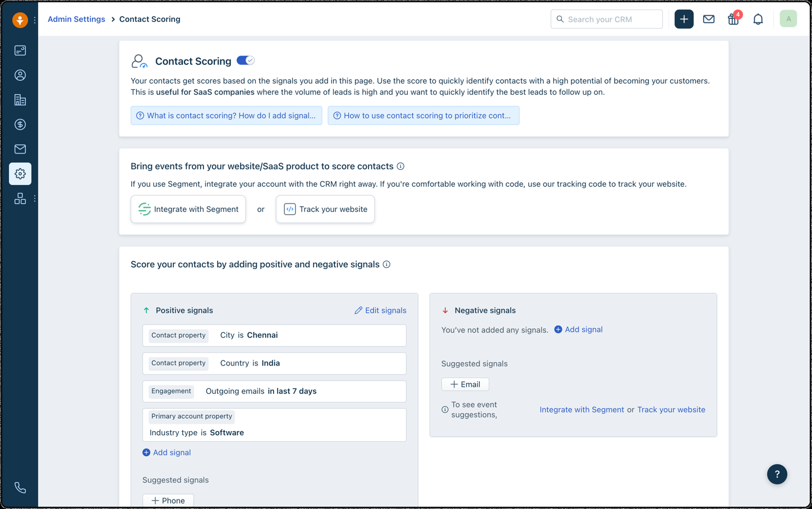Click the dots menu beside the logo
Image resolution: width=812 pixels, height=509 pixels.
[x=35, y=20]
